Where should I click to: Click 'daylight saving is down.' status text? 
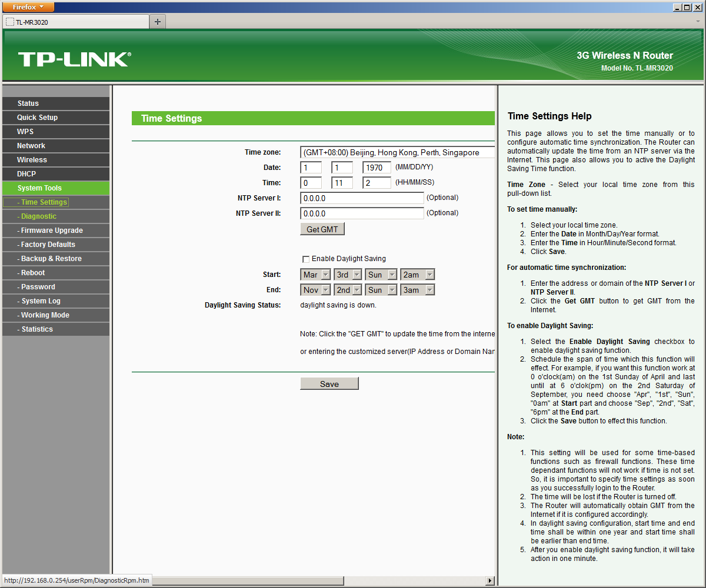[x=338, y=305]
